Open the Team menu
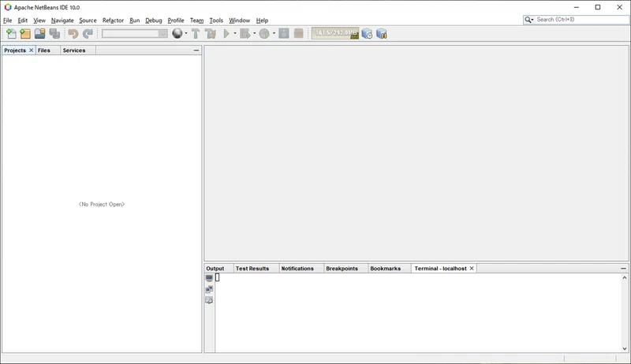This screenshot has height=364, width=631. (196, 20)
